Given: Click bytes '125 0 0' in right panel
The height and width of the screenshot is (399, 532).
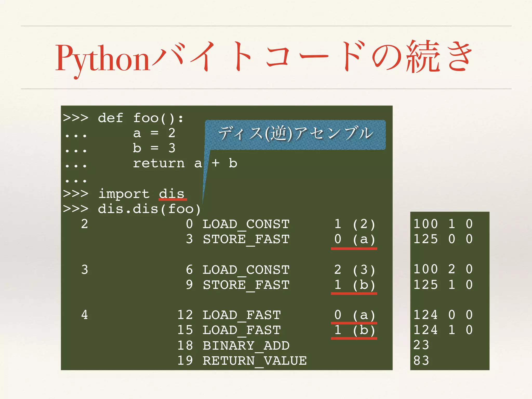Looking at the screenshot, I should pos(443,239).
